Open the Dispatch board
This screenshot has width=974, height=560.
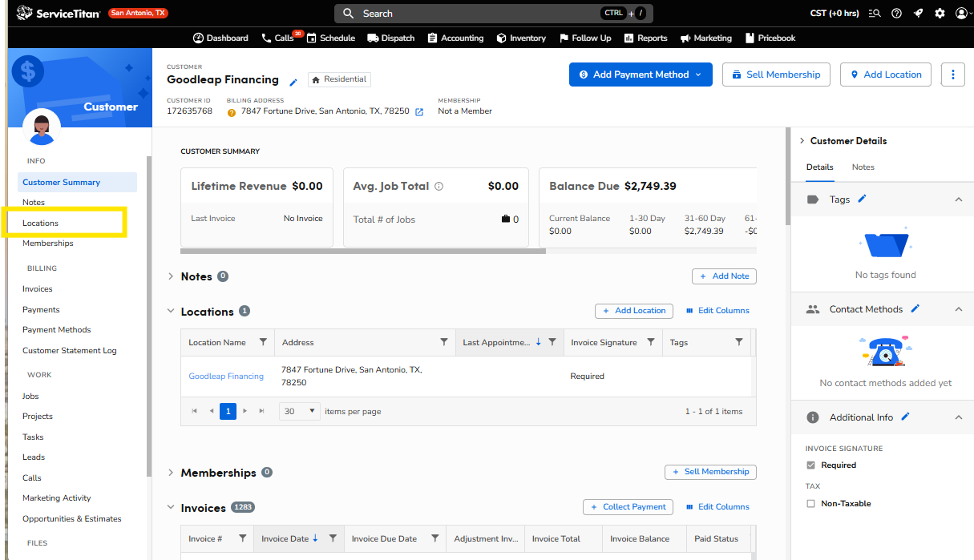[x=391, y=38]
